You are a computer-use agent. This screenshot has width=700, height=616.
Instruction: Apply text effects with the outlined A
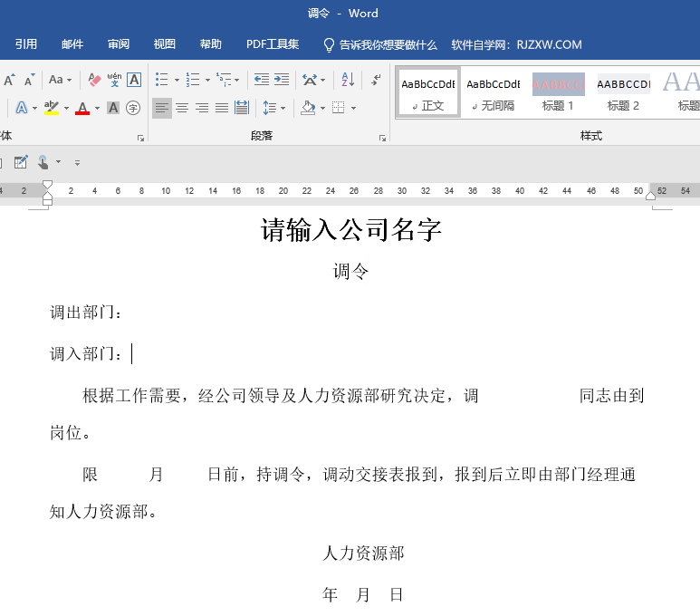coord(22,108)
